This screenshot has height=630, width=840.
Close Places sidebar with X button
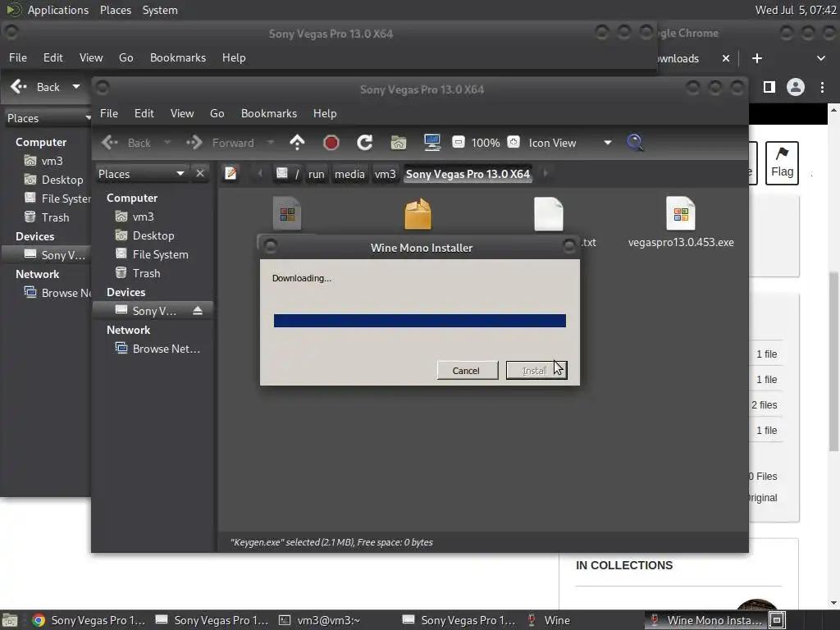(x=200, y=174)
